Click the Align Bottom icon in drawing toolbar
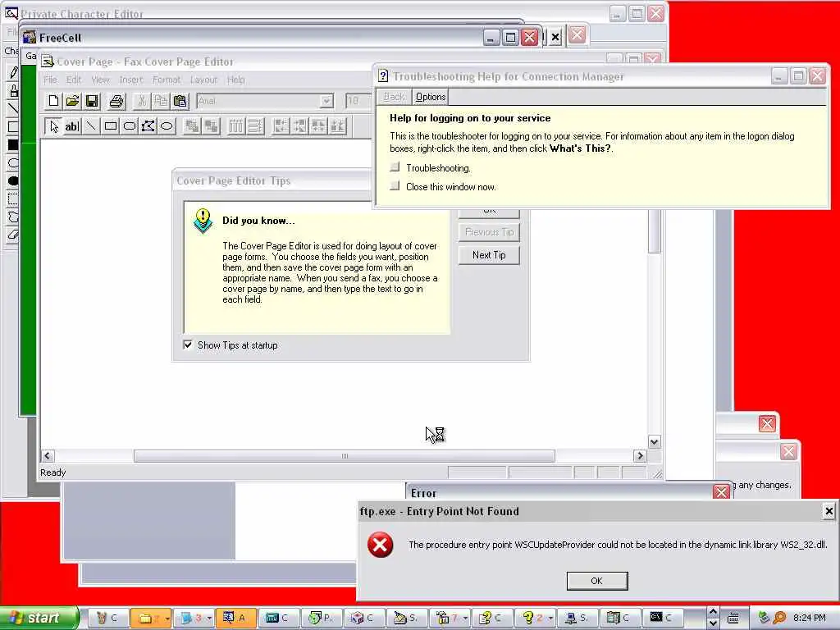Viewport: 840px width, 630px height. pyautogui.click(x=338, y=126)
